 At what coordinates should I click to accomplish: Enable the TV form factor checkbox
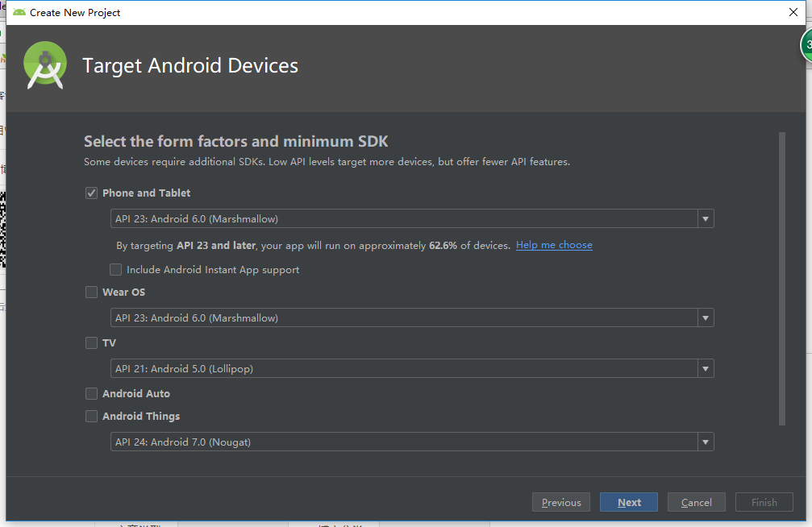pos(91,342)
